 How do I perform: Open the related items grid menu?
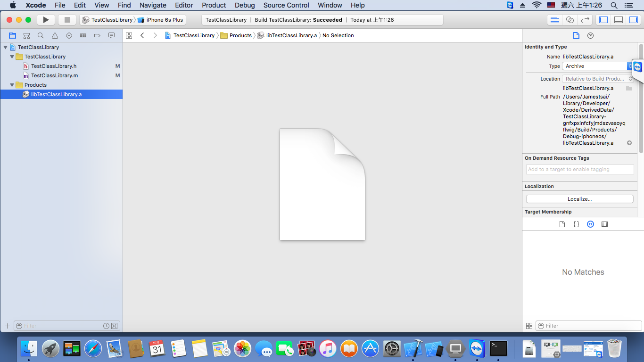click(129, 35)
